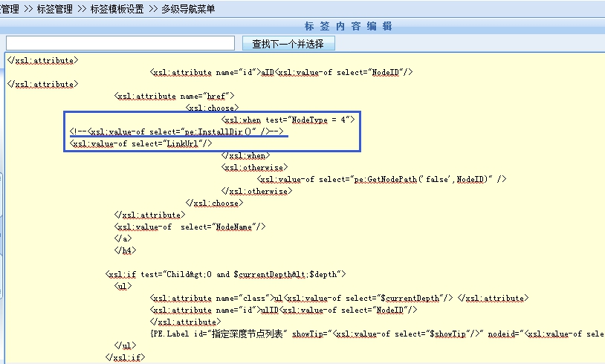Click the xsl:if test Child condition line
Viewport: 605px width, 364px height.
(x=226, y=274)
